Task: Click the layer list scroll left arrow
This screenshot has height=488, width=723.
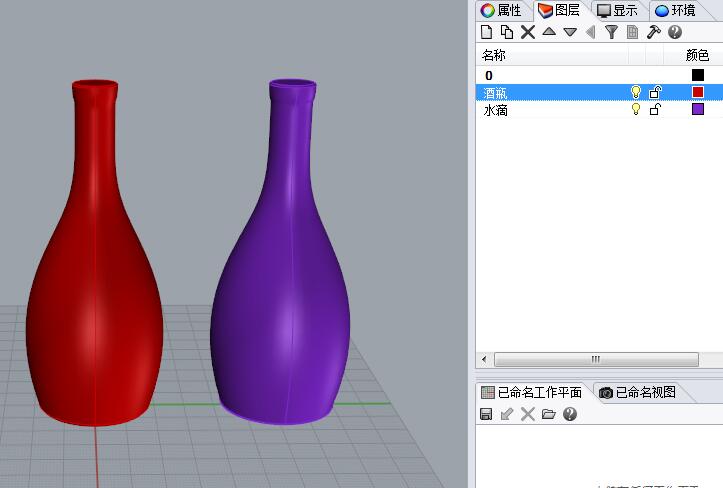Action: [484, 359]
